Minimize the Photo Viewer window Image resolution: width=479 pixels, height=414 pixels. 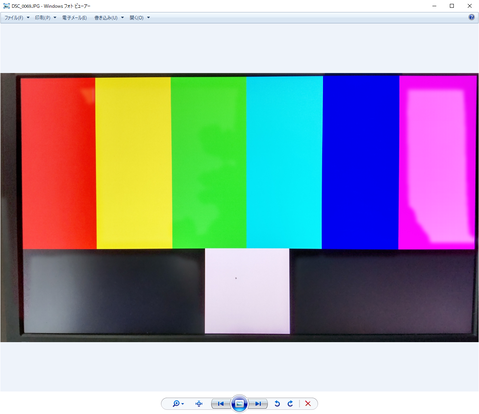[x=434, y=6]
